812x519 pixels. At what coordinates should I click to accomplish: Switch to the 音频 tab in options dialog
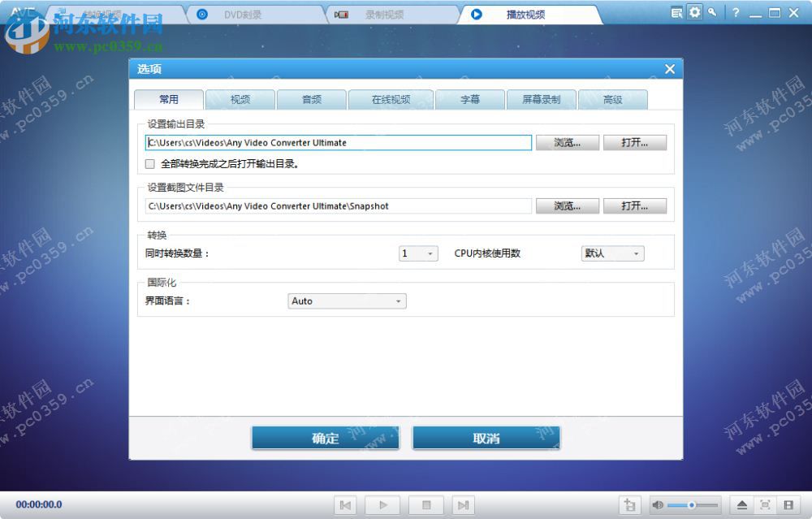pos(311,98)
